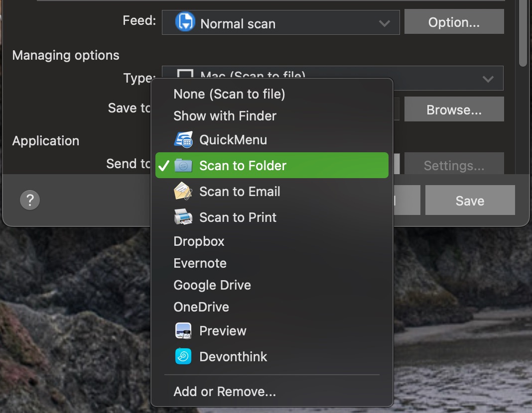Click the Feed: label

(x=139, y=21)
